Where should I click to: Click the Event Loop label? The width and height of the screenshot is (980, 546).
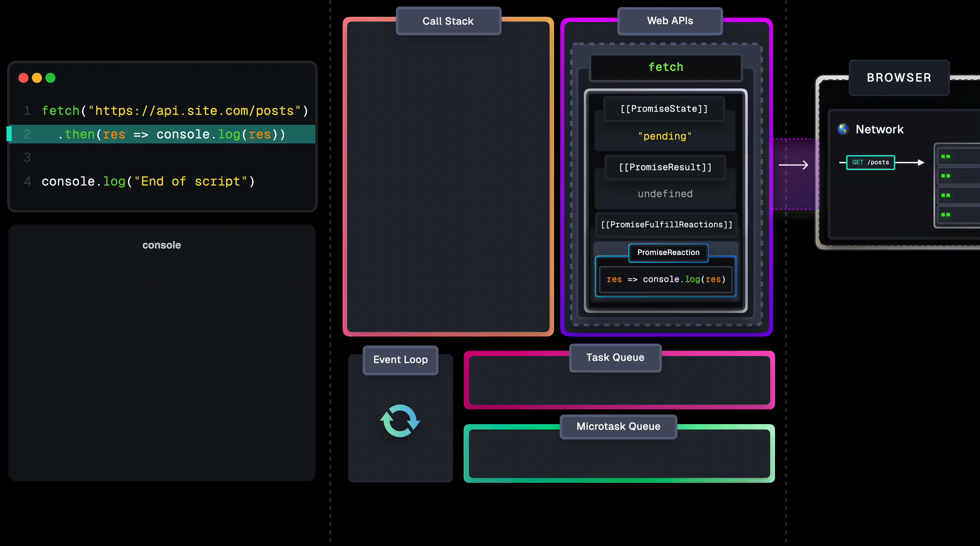[x=400, y=360]
